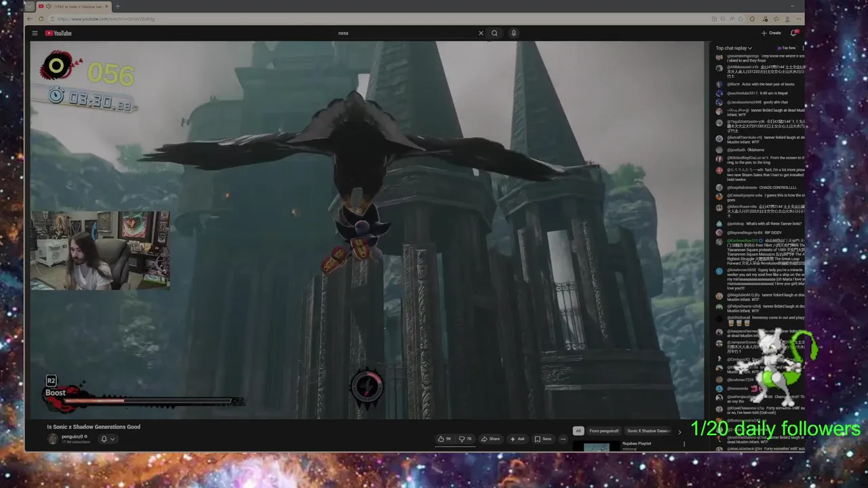Open the browser three-dot settings menu
The height and width of the screenshot is (488, 868).
799,19
